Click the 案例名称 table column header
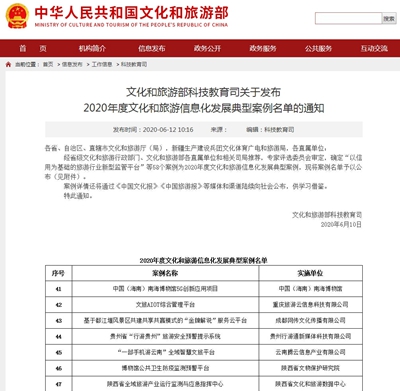Screen dimensions: 400x391 [165, 273]
